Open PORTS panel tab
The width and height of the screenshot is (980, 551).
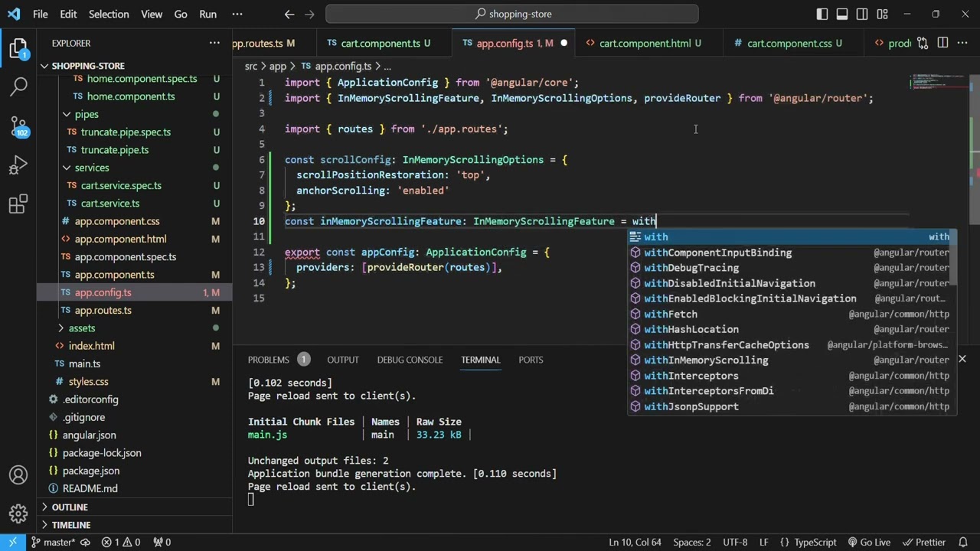(x=531, y=360)
